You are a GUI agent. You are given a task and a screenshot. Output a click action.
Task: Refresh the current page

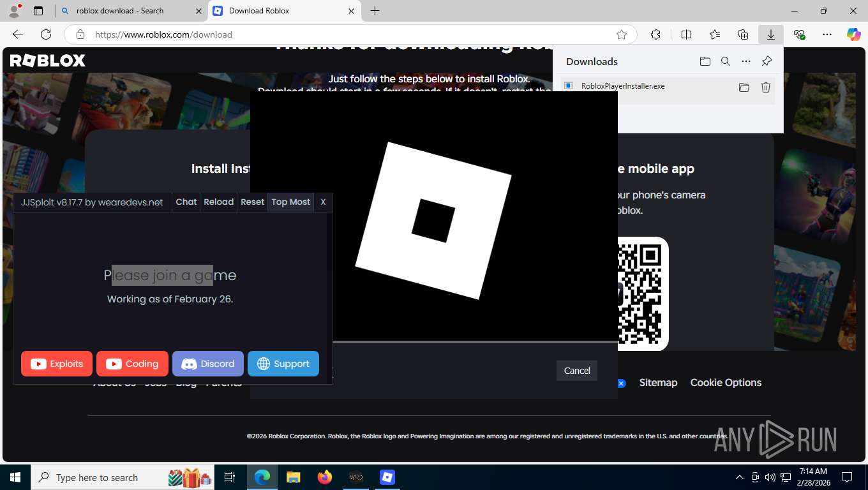coord(46,34)
